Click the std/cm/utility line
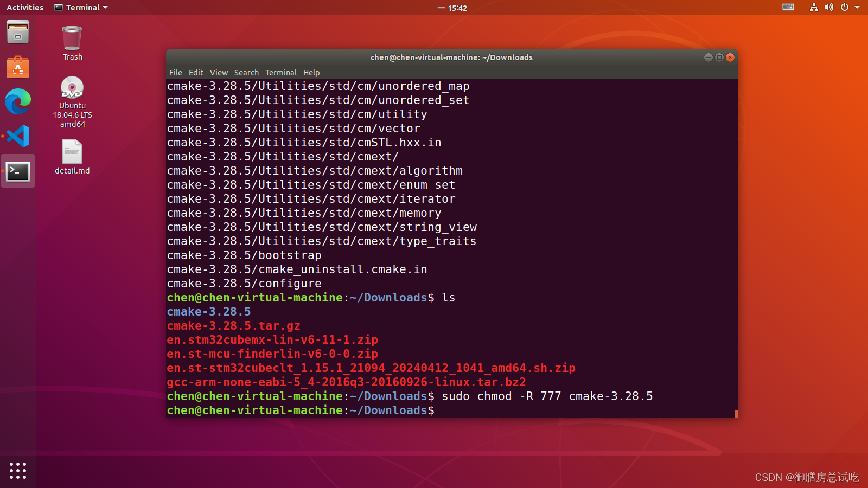The image size is (868, 488). click(297, 114)
